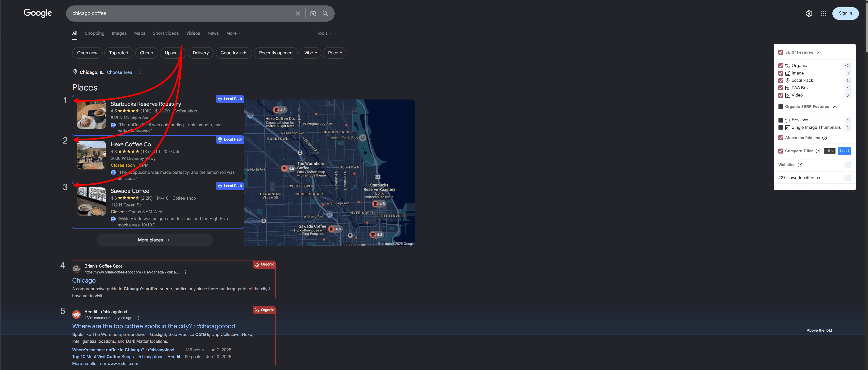Select the Hexe Coffee Co. 4.8 map marker
The width and height of the screenshot is (868, 370).
pyautogui.click(x=280, y=110)
